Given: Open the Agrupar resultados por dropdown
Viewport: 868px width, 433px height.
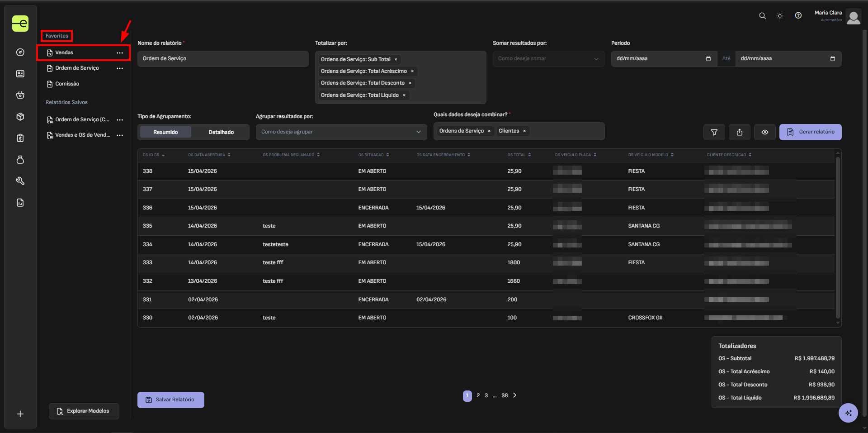Looking at the screenshot, I should pos(341,132).
